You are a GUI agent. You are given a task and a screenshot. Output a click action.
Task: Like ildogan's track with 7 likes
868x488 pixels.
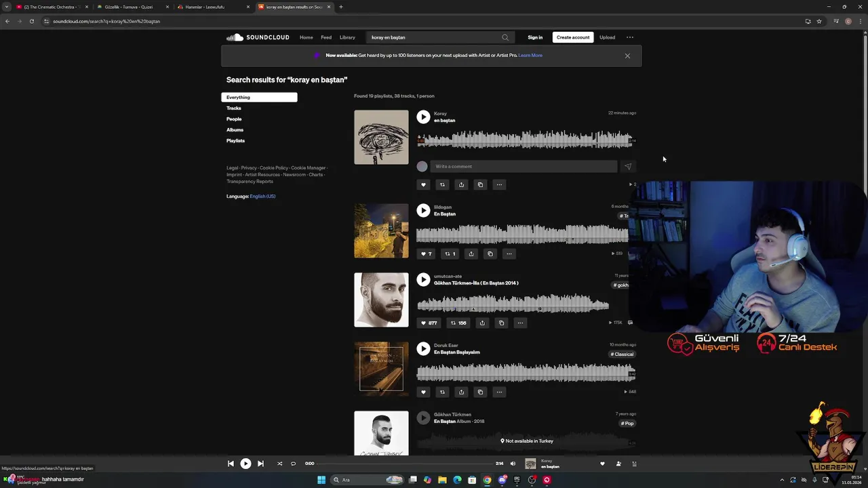pyautogui.click(x=426, y=253)
